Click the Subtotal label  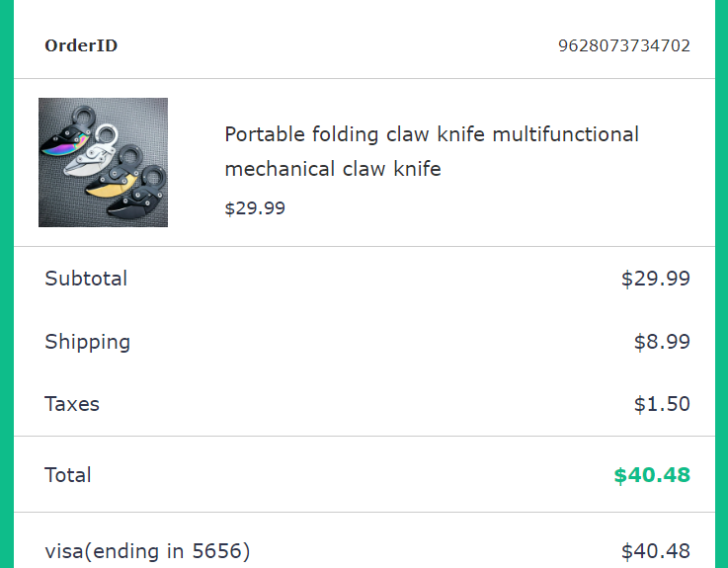pos(86,279)
